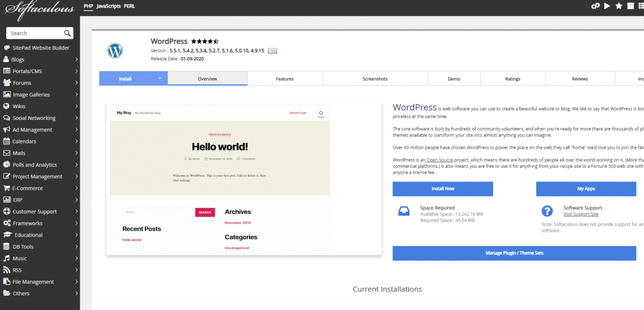Follow the Visit Support Site link
The width and height of the screenshot is (644, 310).
[581, 214]
